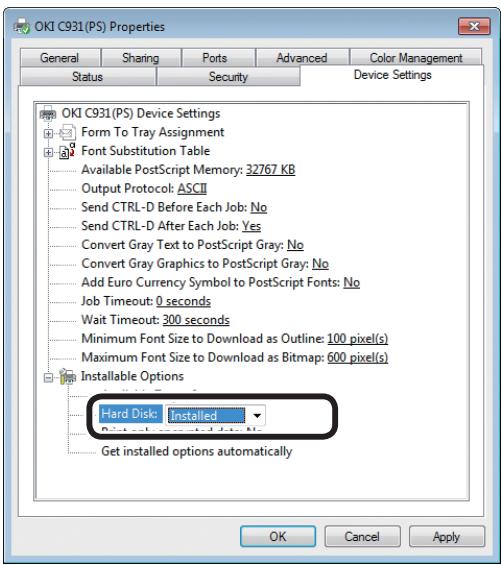Click the Job Timeout 0 seconds value
Image resolution: width=501 pixels, height=565 pixels.
point(183,301)
